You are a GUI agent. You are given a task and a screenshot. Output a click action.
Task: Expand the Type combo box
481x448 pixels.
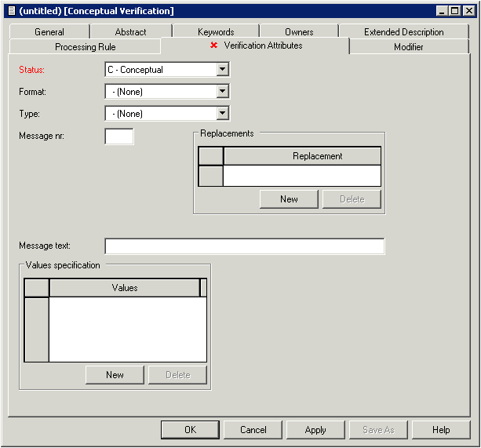(223, 114)
